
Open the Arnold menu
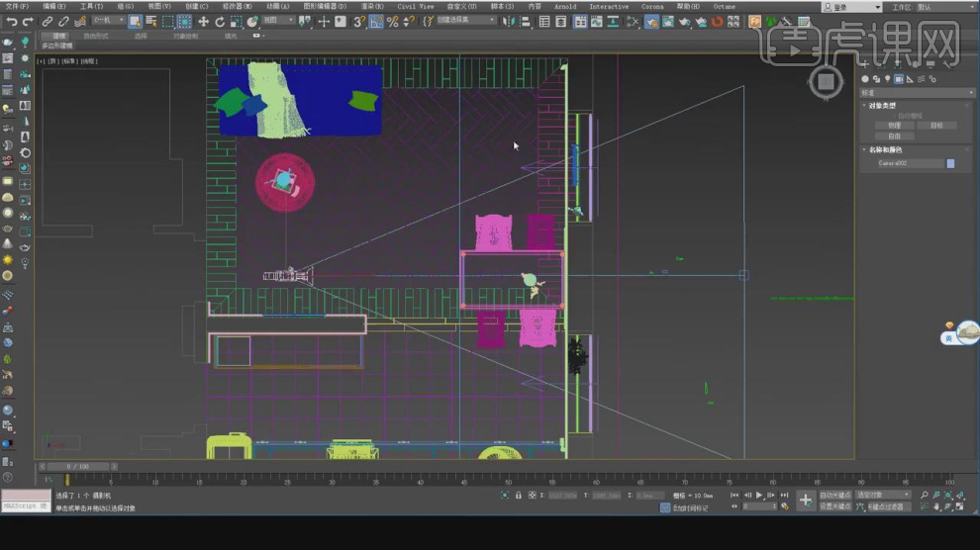(x=564, y=6)
